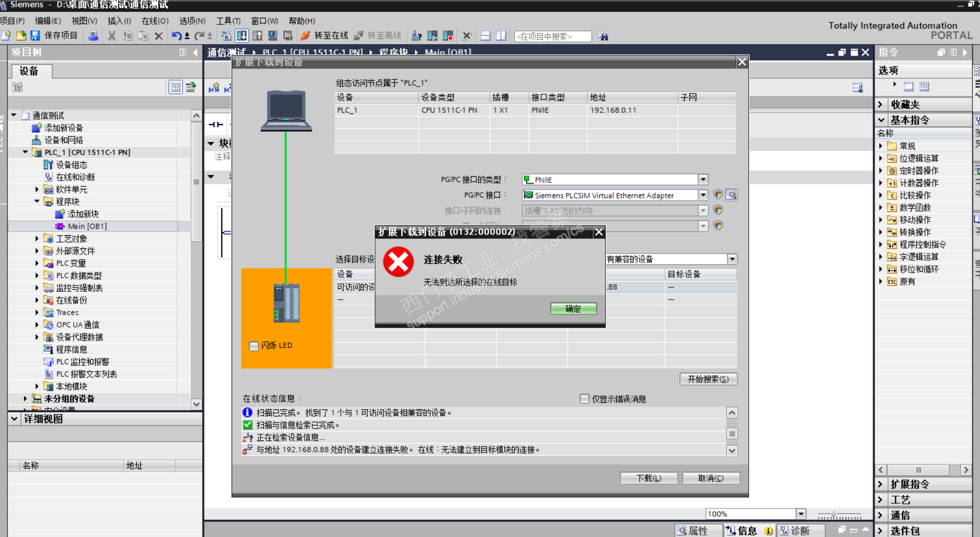The image size is (980, 537).
Task: Open the 在线(O) menu
Action: (x=155, y=21)
